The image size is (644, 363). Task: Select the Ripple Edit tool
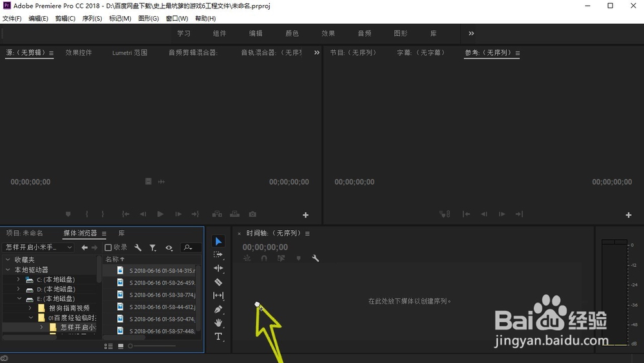pyautogui.click(x=218, y=268)
